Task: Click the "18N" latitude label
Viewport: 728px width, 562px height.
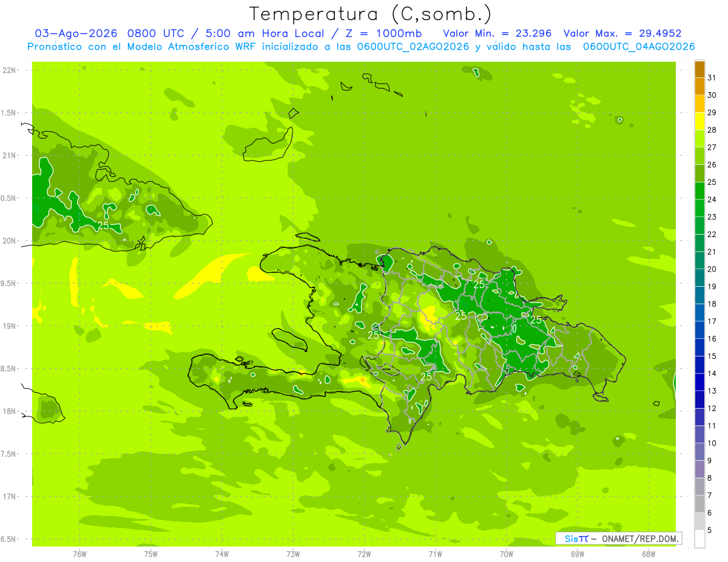Action: [x=10, y=411]
